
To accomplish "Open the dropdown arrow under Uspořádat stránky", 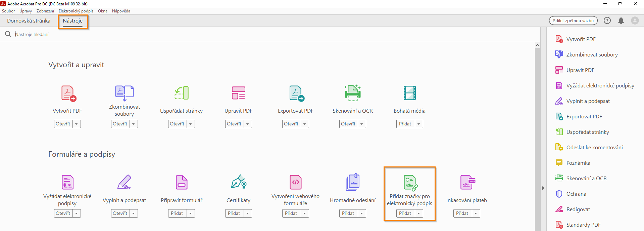I will click(191, 124).
